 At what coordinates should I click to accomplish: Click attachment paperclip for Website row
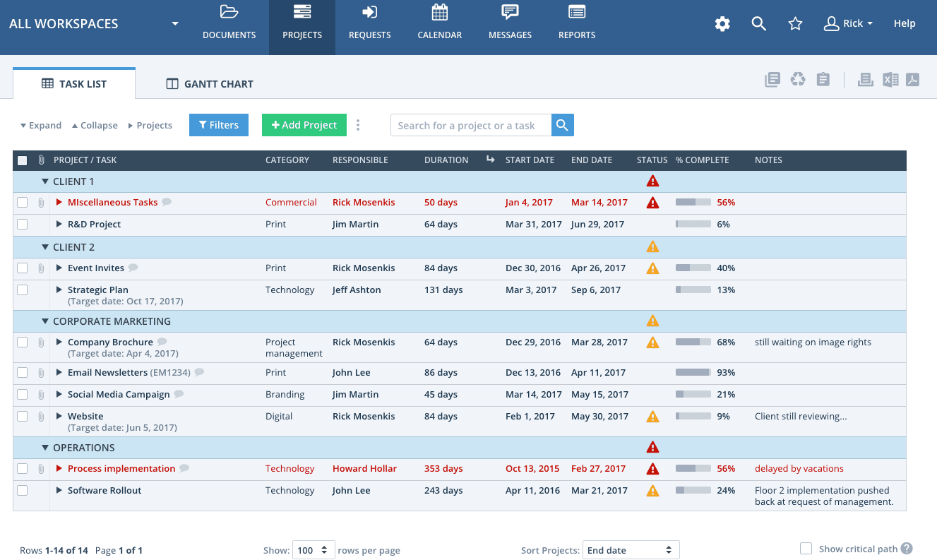(41, 417)
